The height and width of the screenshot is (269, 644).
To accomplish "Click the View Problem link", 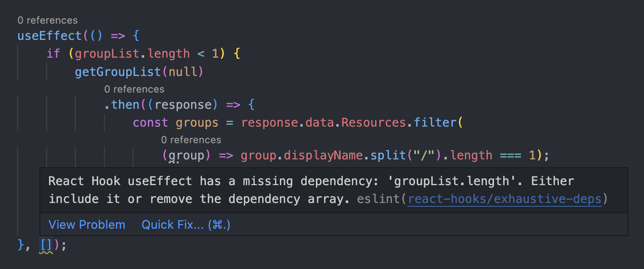I will (87, 225).
